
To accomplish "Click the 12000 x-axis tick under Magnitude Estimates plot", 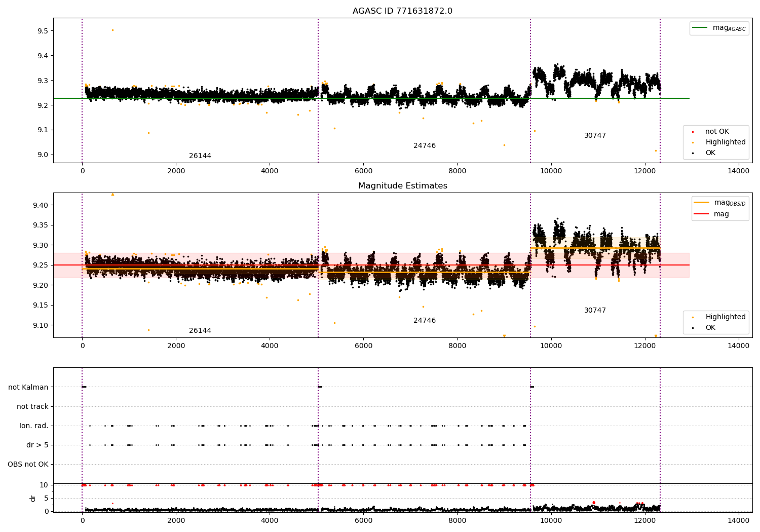I will click(644, 346).
